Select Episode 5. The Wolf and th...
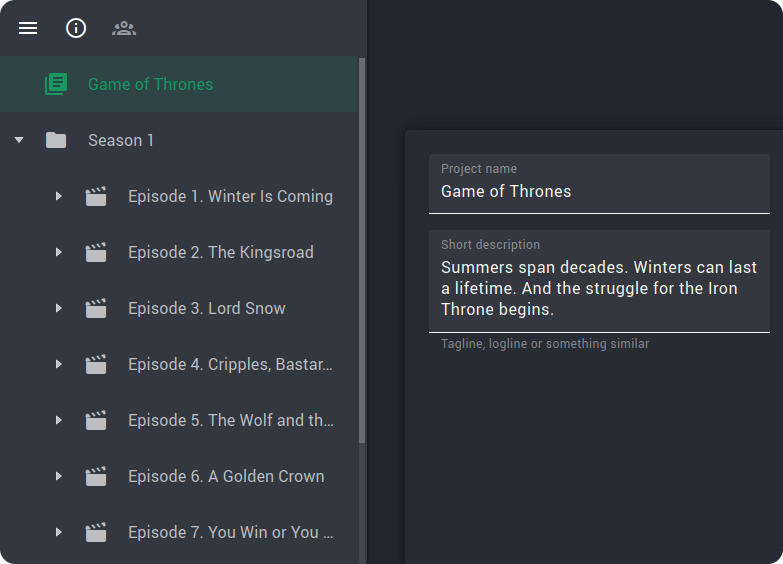 click(179, 420)
